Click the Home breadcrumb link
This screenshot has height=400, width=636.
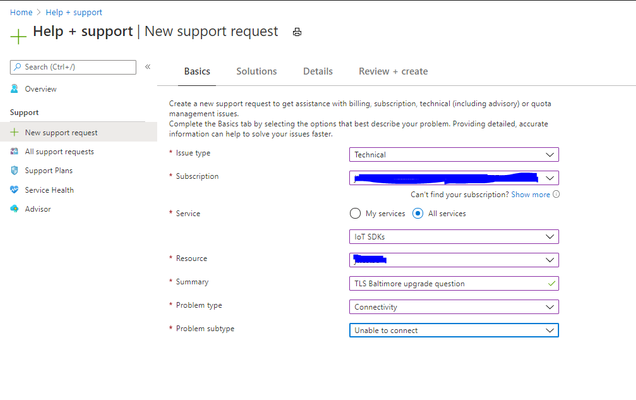pos(21,12)
